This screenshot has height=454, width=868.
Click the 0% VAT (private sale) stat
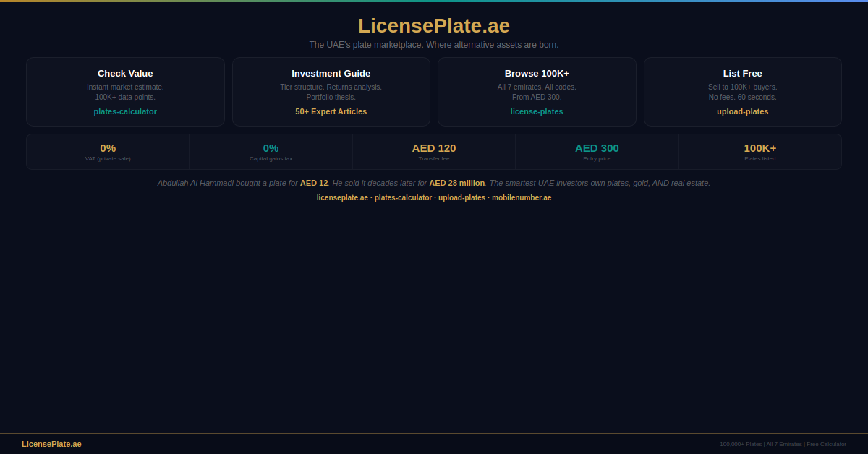point(108,151)
